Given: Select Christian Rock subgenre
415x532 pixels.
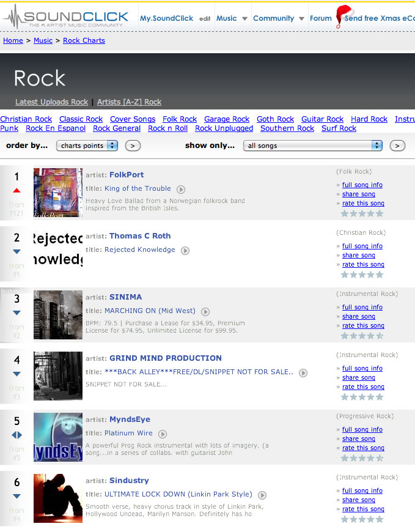Looking at the screenshot, I should coord(26,119).
